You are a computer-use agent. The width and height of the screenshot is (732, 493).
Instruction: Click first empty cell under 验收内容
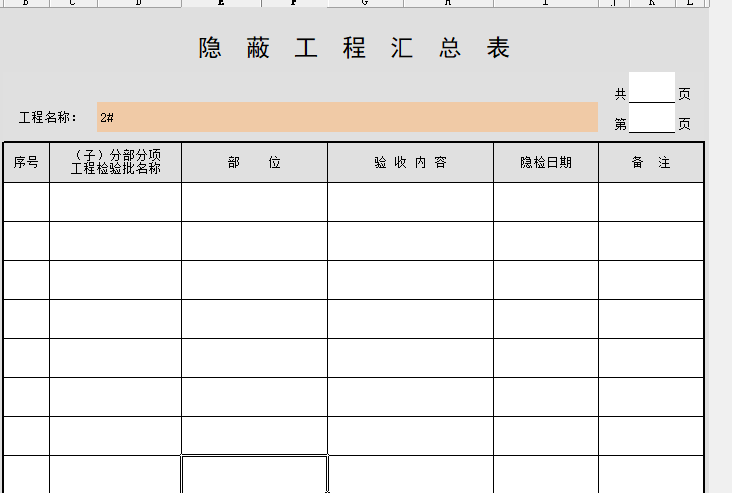(x=410, y=201)
